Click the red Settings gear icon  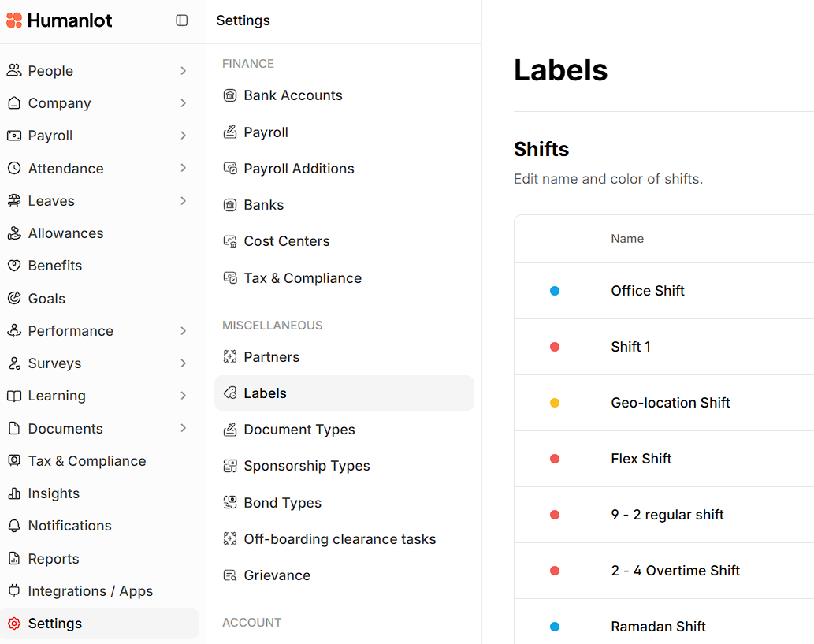click(x=14, y=624)
